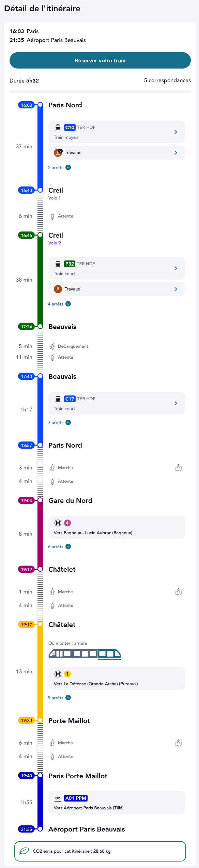Click the CO2 leaf icon

click(x=24, y=851)
